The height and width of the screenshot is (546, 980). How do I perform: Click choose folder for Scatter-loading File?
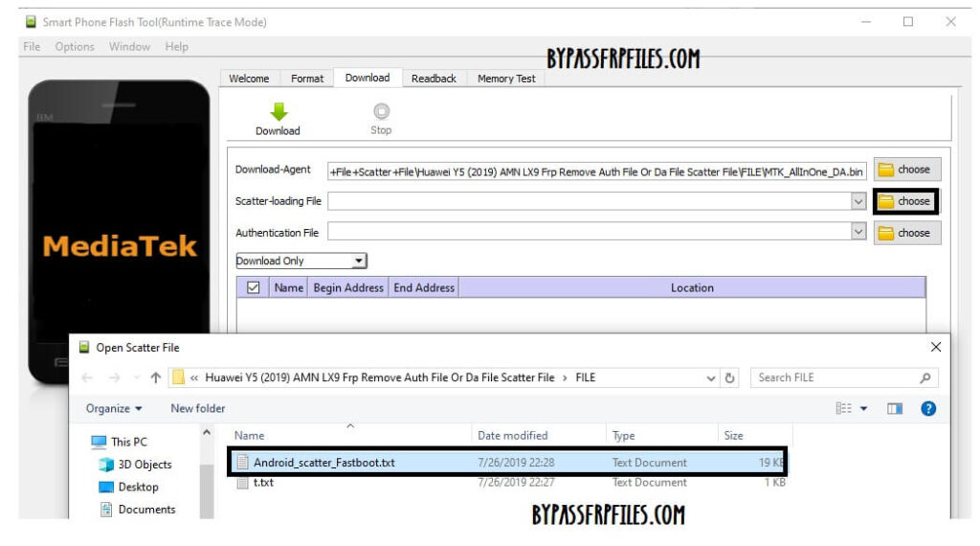906,201
